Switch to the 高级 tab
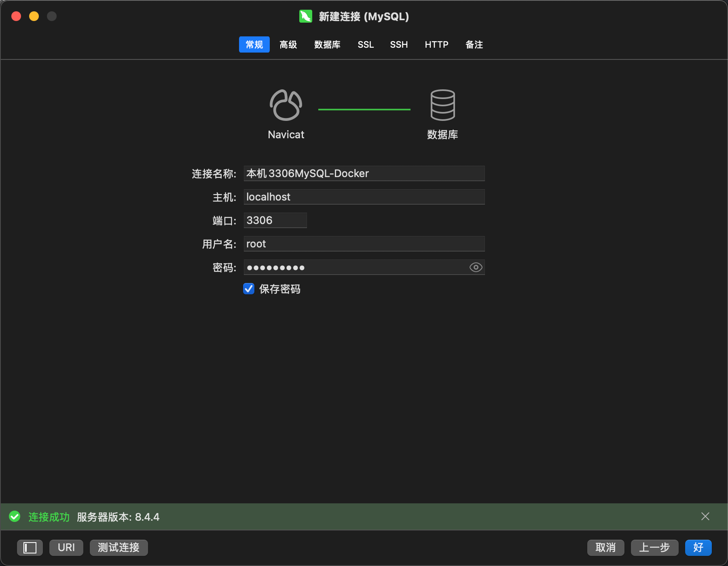This screenshot has height=566, width=728. 288,44
